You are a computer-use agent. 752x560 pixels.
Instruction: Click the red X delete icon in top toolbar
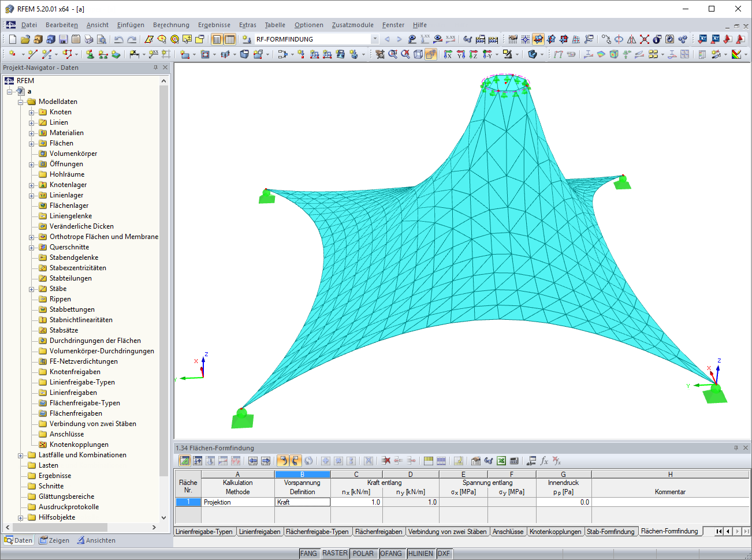click(645, 39)
